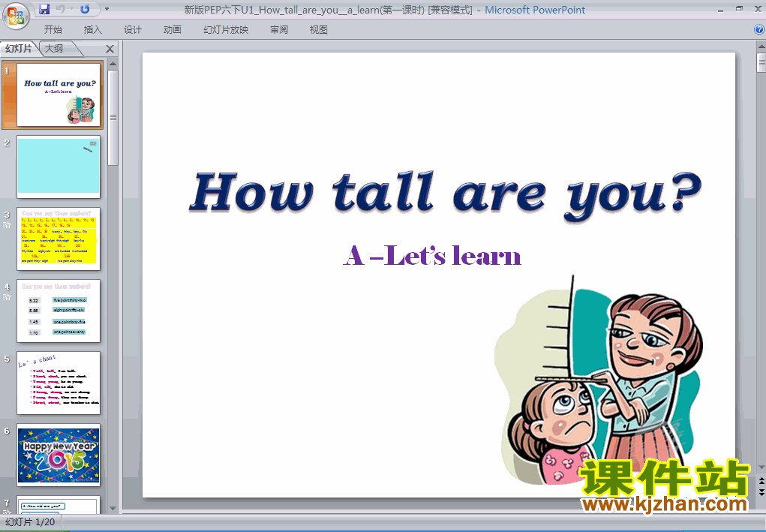Image resolution: width=766 pixels, height=532 pixels.
Task: Select the 审阅 ribbon tab
Action: point(279,30)
